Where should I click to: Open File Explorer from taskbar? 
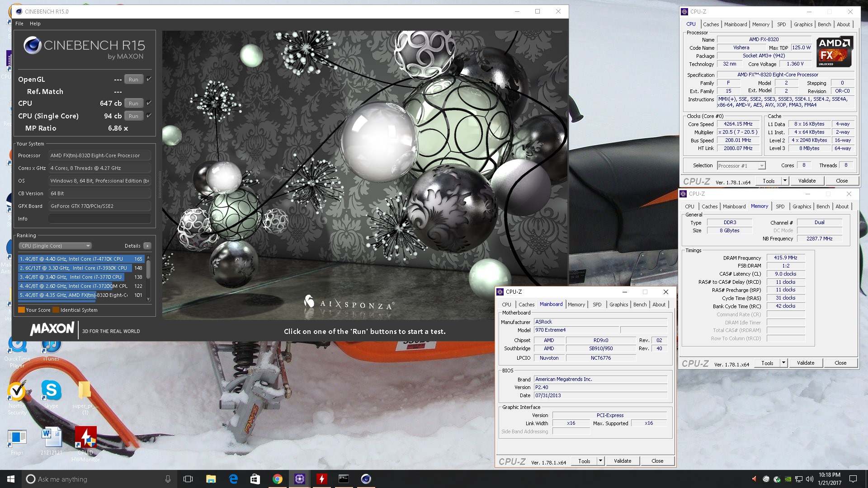(x=211, y=479)
